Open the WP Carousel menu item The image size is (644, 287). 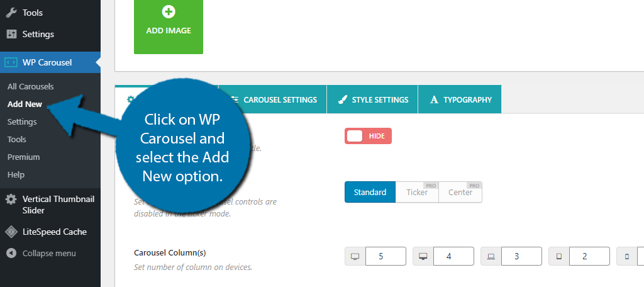(x=50, y=62)
